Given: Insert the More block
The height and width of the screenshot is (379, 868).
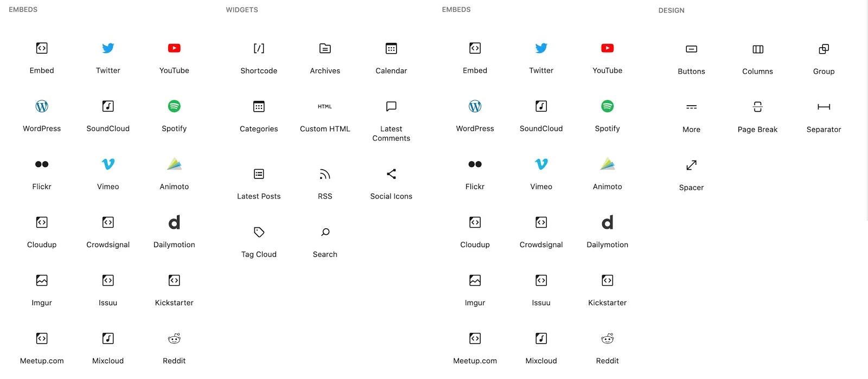Looking at the screenshot, I should point(691,117).
